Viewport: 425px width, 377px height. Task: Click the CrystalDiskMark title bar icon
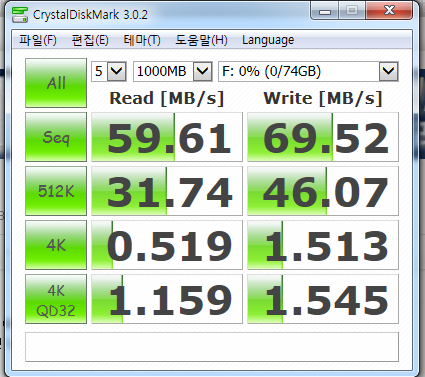pos(20,15)
